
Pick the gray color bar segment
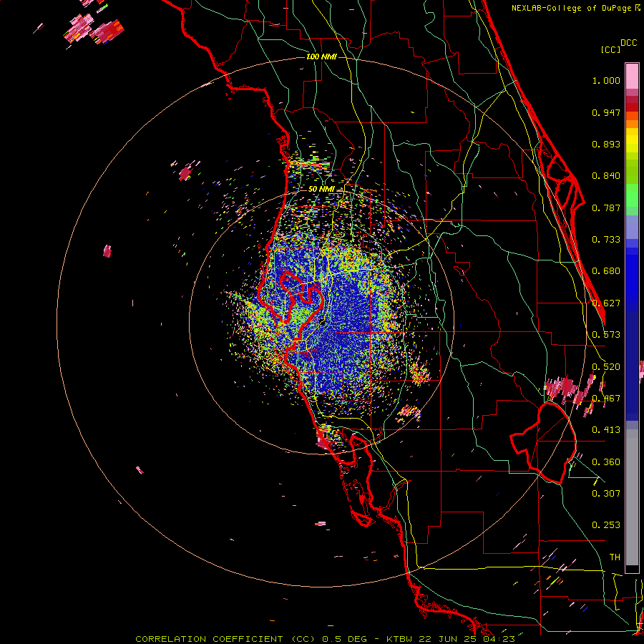[632, 497]
